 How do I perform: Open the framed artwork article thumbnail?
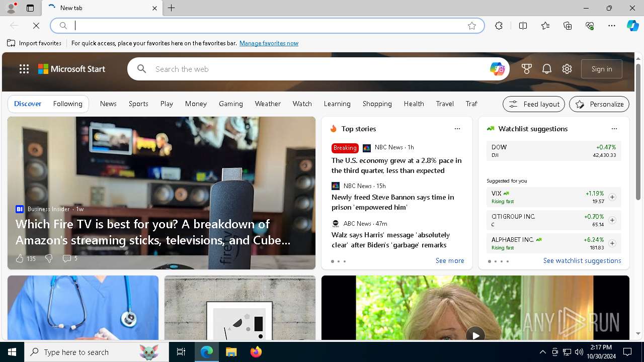click(x=240, y=308)
